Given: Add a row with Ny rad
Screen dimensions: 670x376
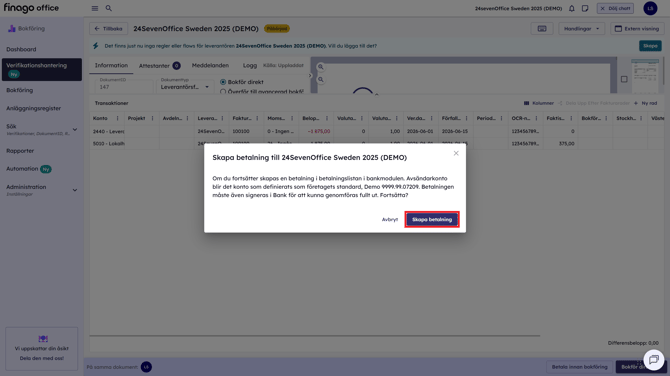Looking at the screenshot, I should coord(646,103).
